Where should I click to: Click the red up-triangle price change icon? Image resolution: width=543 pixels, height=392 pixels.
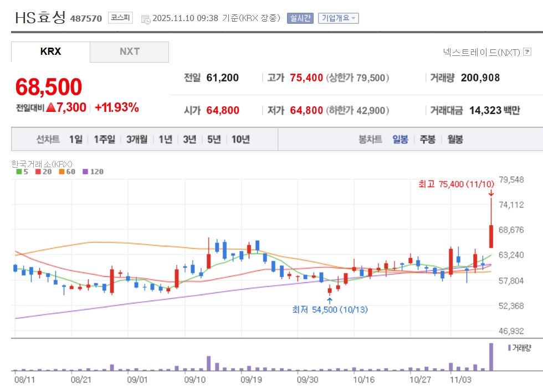pos(51,107)
